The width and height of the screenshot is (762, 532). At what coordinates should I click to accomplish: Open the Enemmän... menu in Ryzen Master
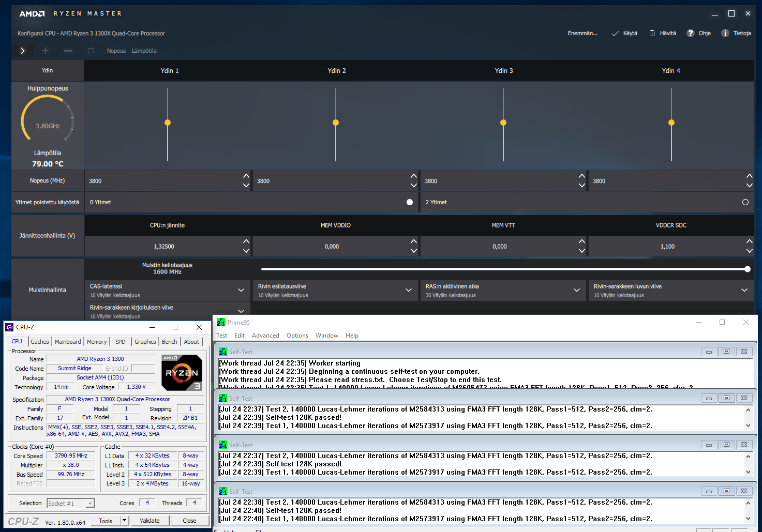582,33
